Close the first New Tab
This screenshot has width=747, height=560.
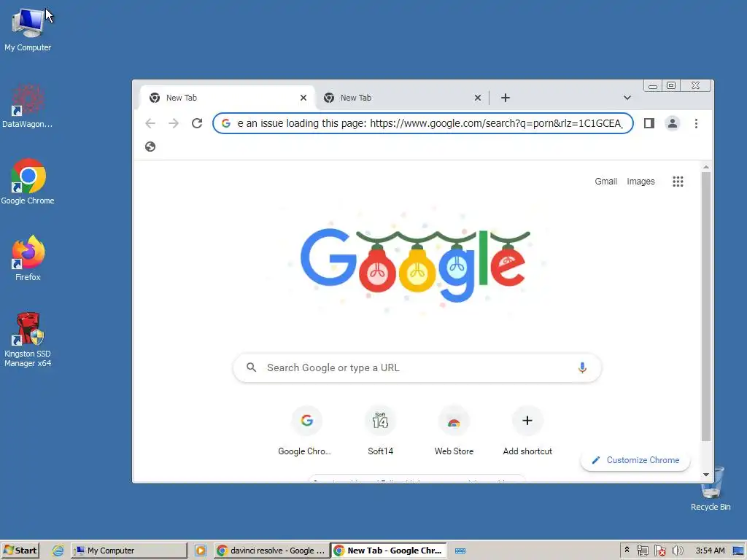303,98
